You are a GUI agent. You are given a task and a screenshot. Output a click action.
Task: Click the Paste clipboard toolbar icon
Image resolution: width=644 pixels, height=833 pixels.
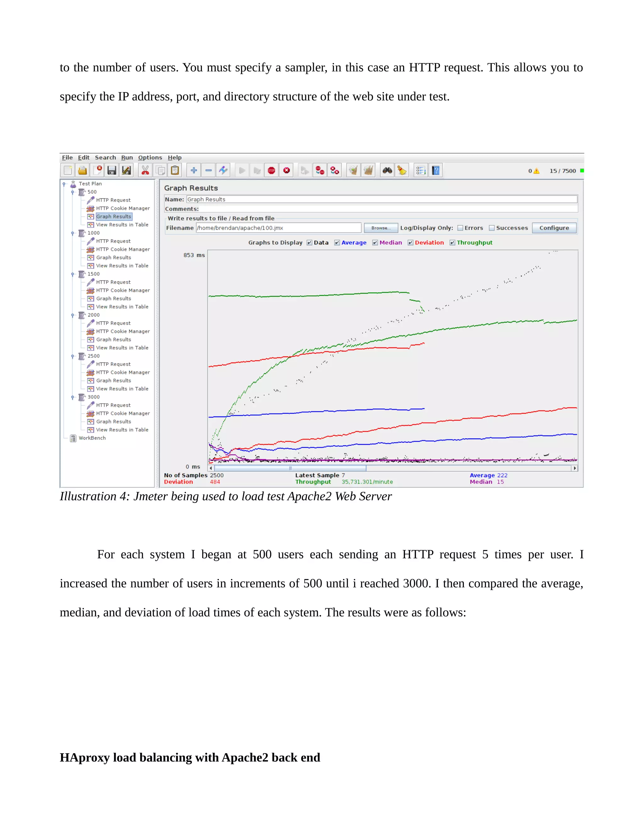pos(175,170)
